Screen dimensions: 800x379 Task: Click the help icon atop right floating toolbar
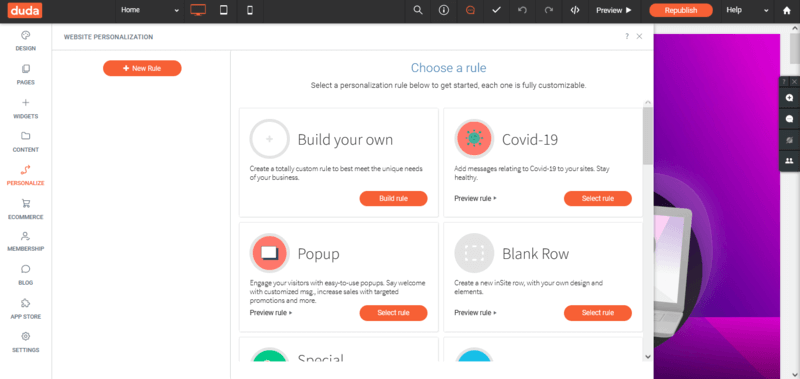point(784,82)
